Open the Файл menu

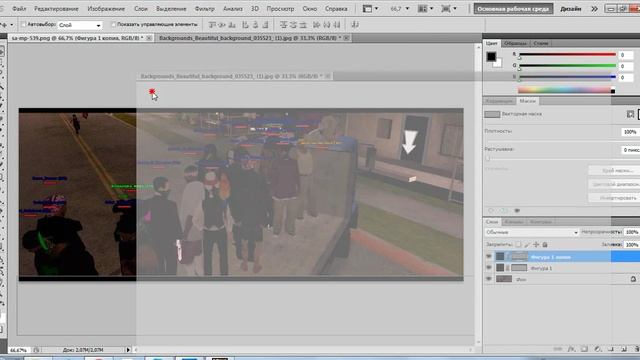(19, 9)
